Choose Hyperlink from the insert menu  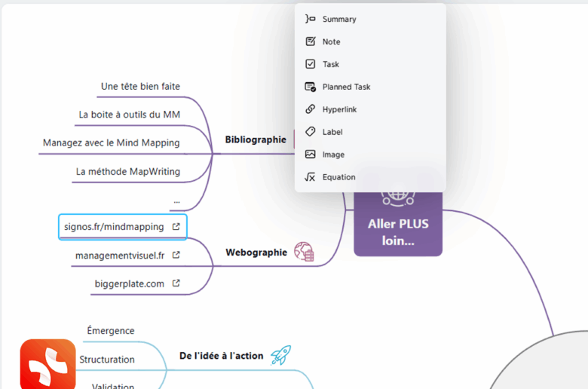[339, 109]
